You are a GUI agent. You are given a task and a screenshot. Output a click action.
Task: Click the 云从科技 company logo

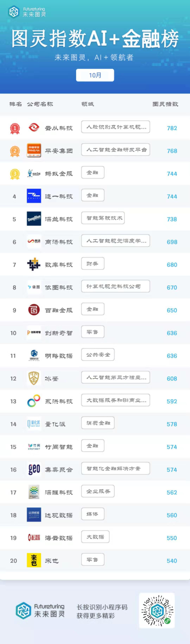(34, 128)
